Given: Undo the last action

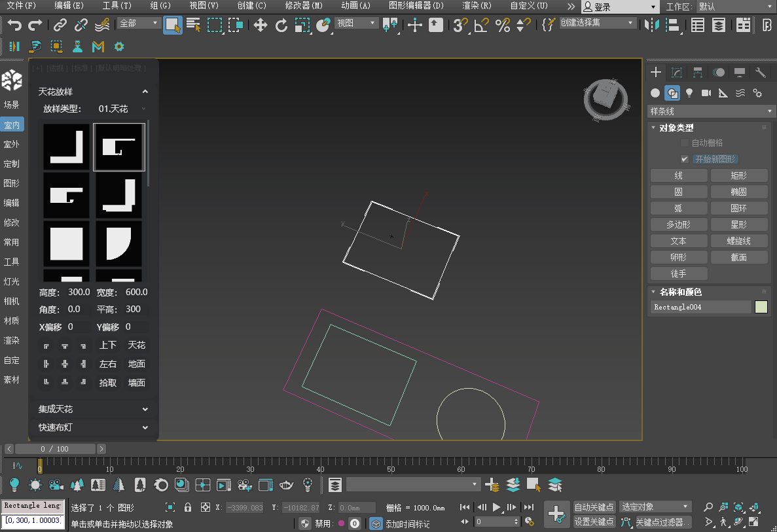Looking at the screenshot, I should [14, 25].
